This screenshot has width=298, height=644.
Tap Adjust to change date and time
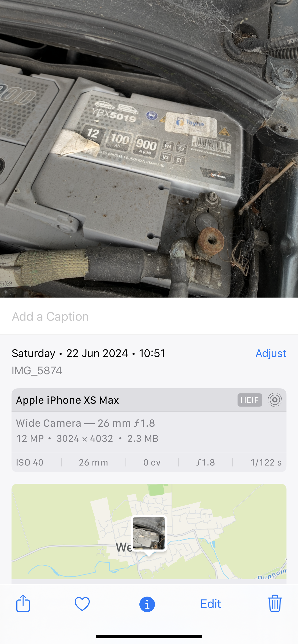tap(271, 353)
